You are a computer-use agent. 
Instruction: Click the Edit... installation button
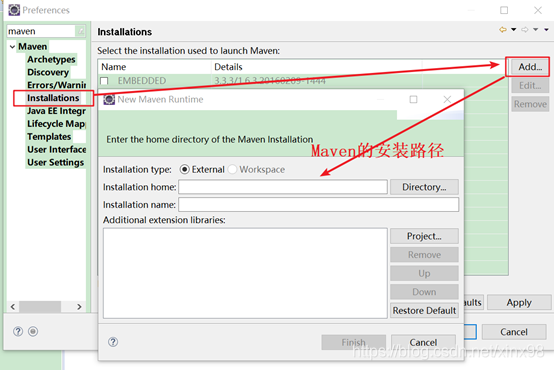pyautogui.click(x=530, y=86)
